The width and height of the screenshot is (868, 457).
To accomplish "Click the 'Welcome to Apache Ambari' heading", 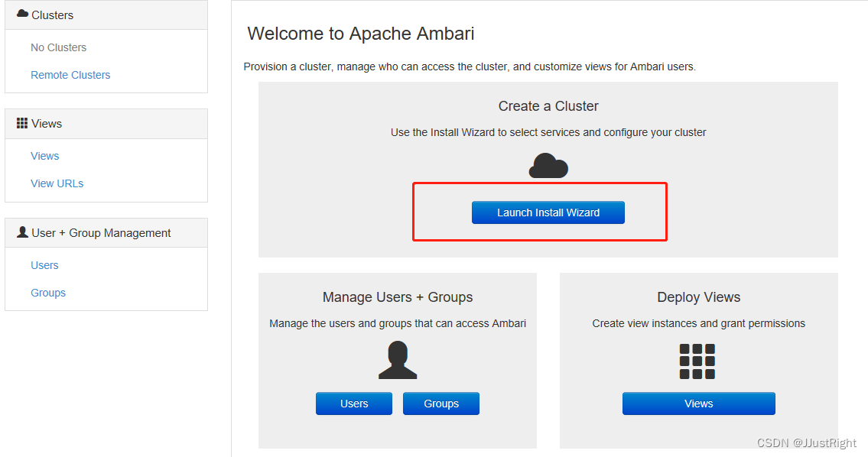I will tap(361, 33).
